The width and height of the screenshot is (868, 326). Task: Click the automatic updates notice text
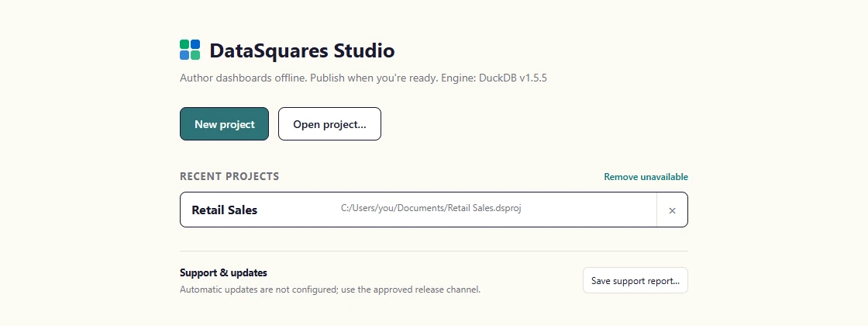330,290
